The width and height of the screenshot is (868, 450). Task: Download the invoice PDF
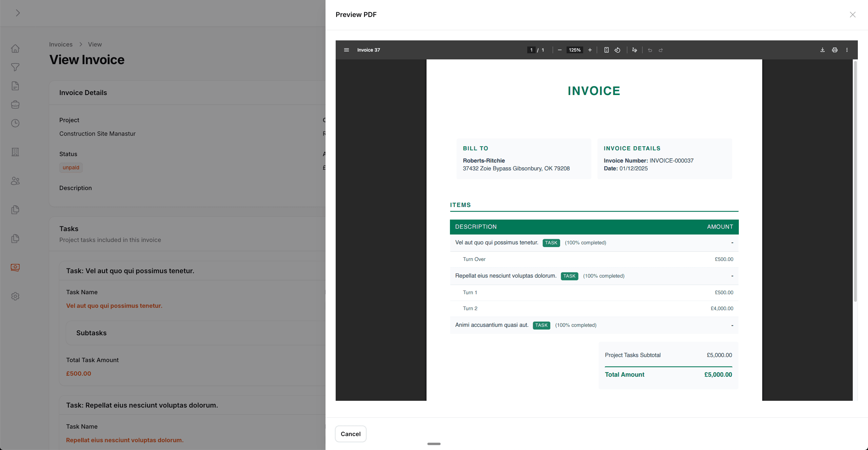822,50
